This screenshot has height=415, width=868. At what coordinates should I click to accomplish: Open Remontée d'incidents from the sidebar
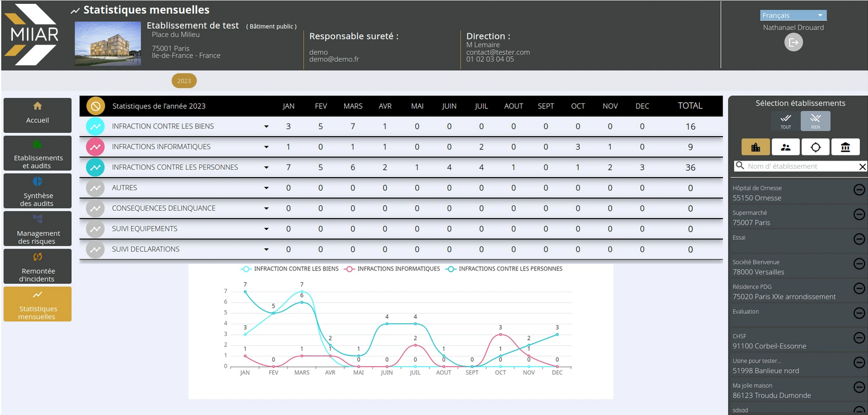click(x=38, y=266)
